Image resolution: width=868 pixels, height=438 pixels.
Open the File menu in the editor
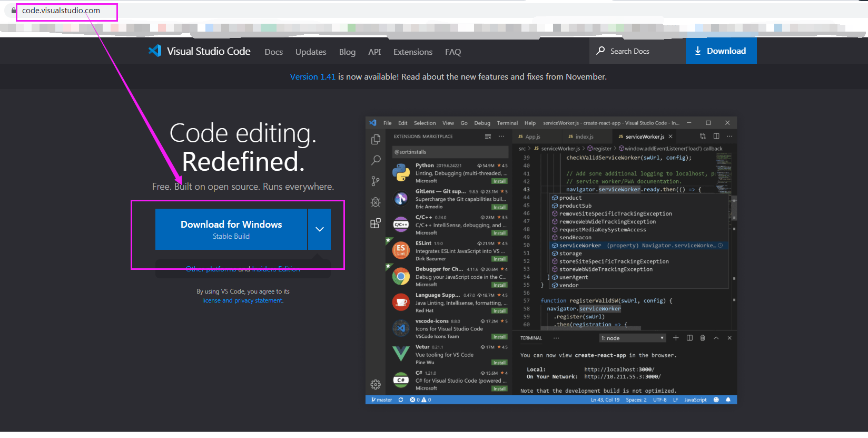pos(387,123)
